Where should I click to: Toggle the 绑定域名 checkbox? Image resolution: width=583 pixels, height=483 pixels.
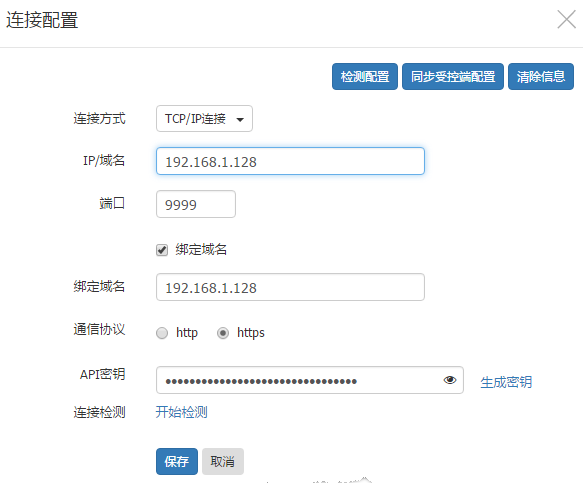click(162, 250)
